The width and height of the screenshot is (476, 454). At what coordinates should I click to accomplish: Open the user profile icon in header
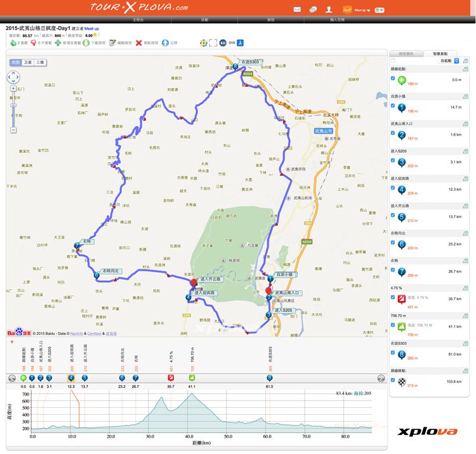click(x=329, y=10)
